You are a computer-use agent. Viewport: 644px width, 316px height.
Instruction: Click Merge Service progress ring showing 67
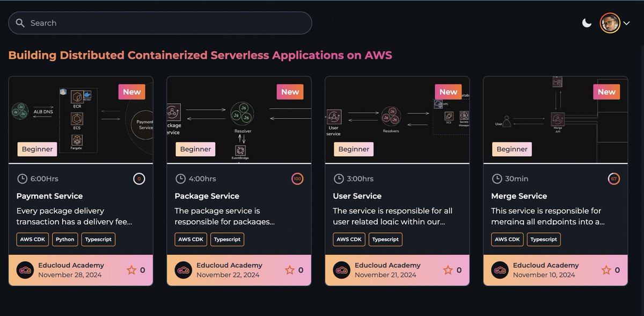(x=614, y=179)
